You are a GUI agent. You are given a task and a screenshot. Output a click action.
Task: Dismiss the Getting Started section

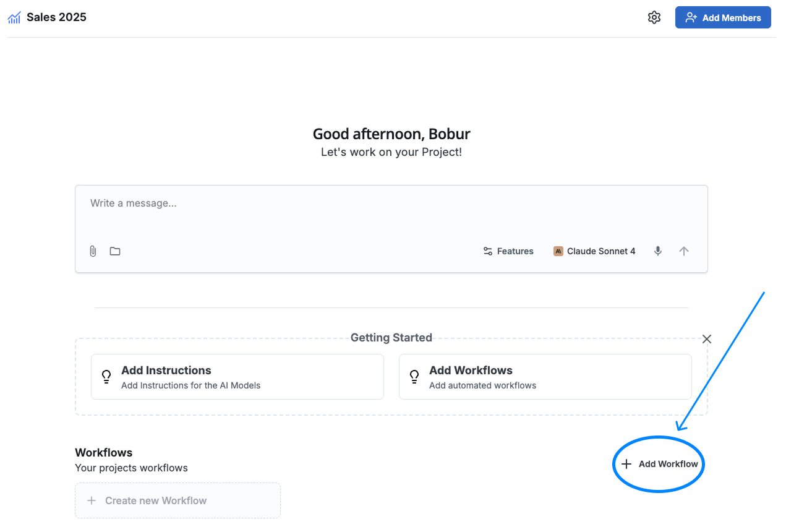tap(707, 339)
